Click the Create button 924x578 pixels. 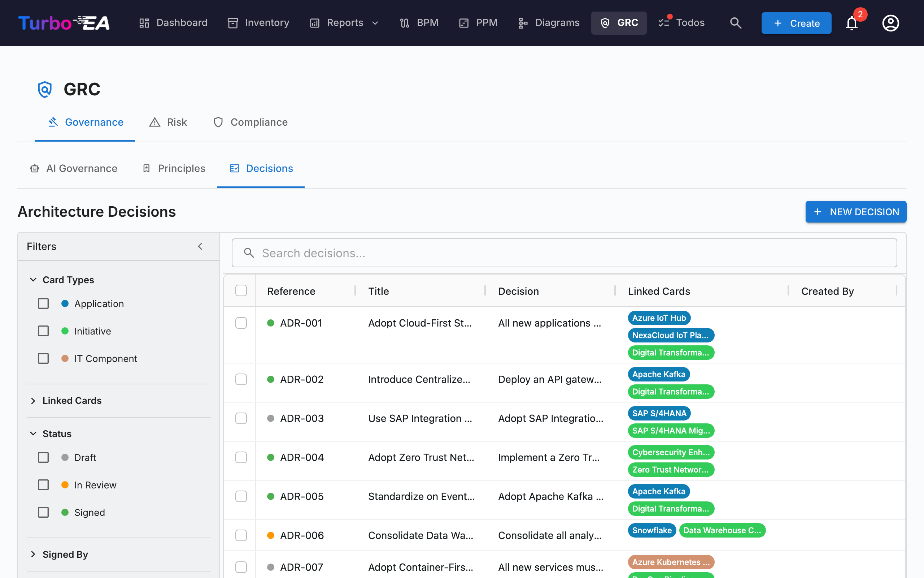pyautogui.click(x=796, y=23)
